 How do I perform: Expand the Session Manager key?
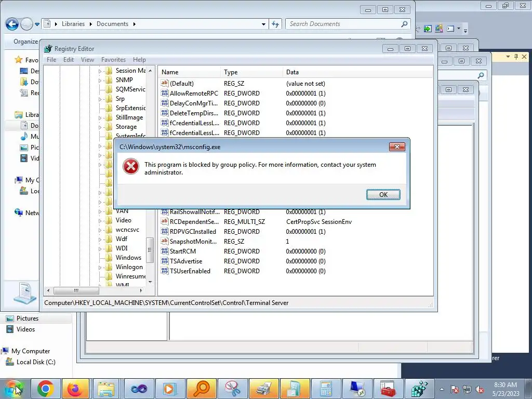click(x=100, y=71)
